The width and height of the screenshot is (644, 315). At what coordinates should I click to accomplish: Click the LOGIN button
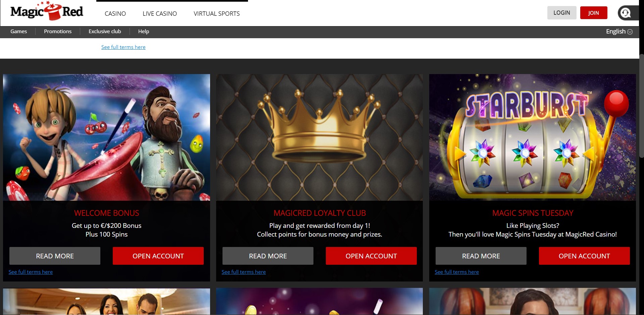(x=562, y=13)
